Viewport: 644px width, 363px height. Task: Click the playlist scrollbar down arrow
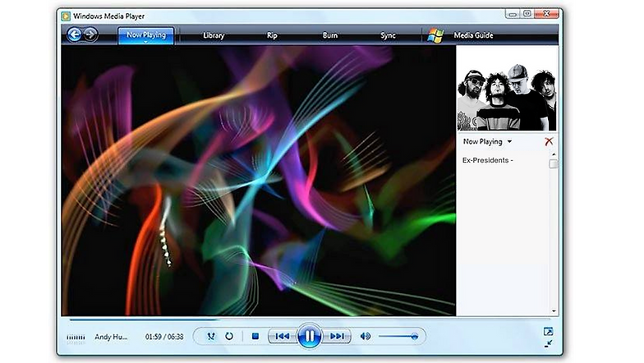[x=554, y=311]
